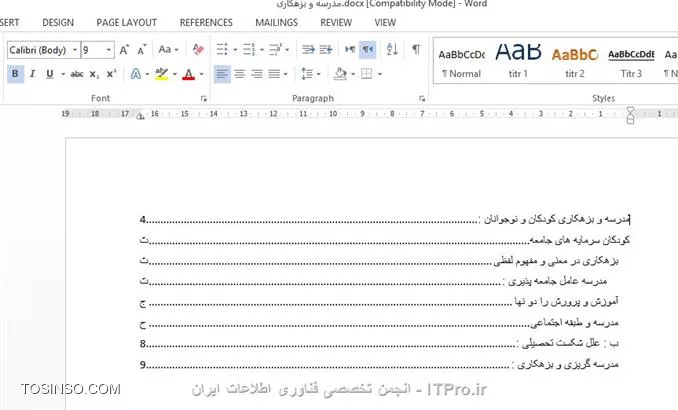Toggle Superscript formatting
Viewport: 678px width, 410px height.
pyautogui.click(x=111, y=74)
